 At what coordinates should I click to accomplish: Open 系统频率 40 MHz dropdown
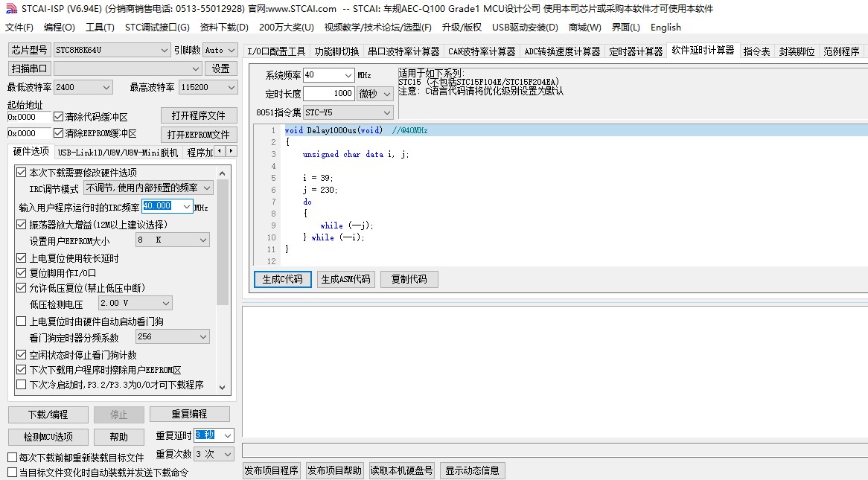coord(348,74)
